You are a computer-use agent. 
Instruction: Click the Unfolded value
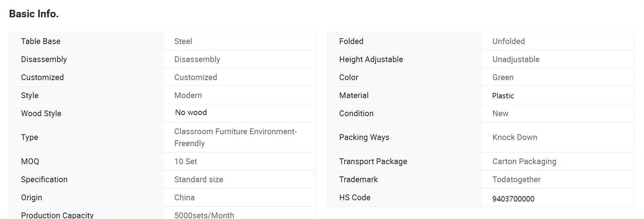tap(508, 41)
